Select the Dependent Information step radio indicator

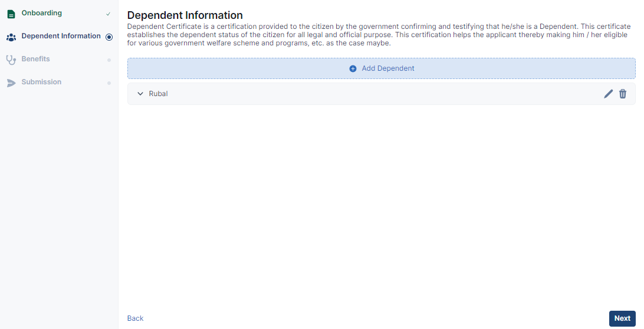(x=109, y=37)
